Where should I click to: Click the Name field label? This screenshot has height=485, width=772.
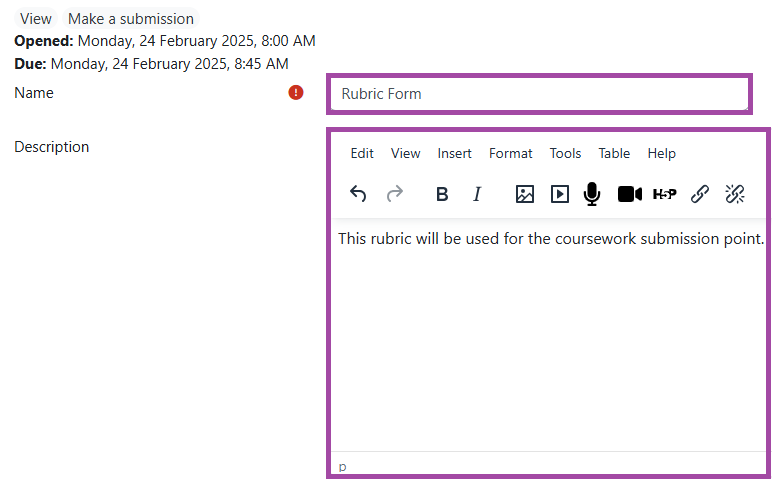point(34,93)
